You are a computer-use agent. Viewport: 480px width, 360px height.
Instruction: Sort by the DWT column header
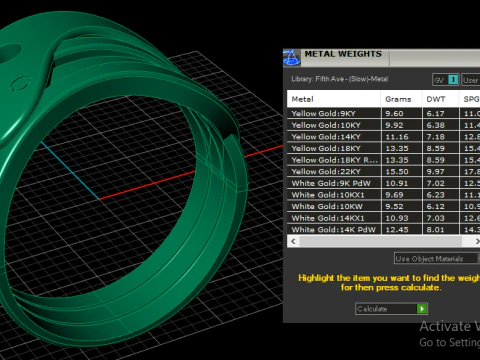click(x=440, y=99)
